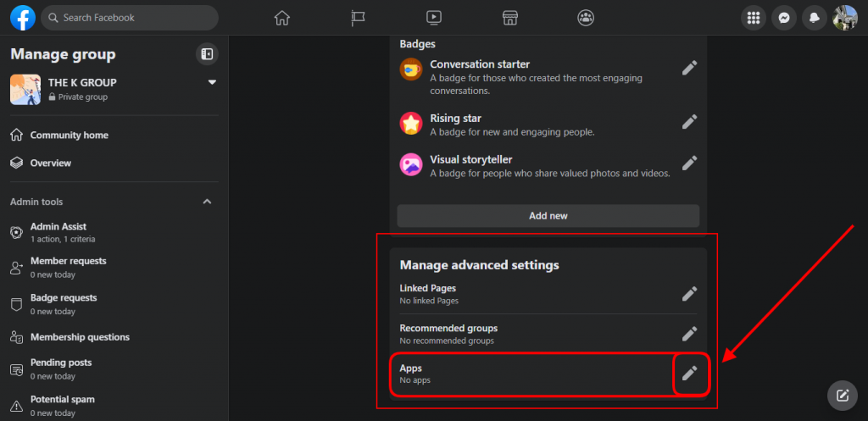Collapse the Manage group sidebar panel
Image resolution: width=868 pixels, height=421 pixels.
point(207,53)
